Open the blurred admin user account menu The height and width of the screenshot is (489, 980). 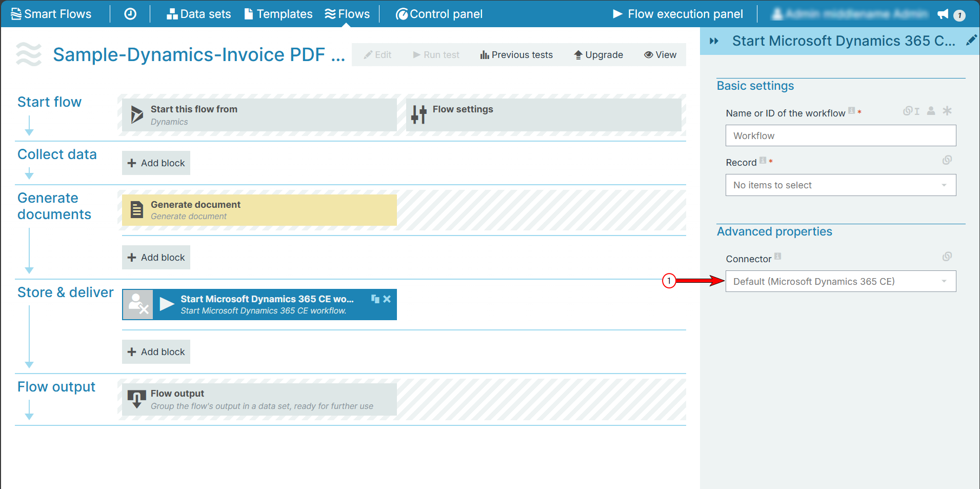850,14
